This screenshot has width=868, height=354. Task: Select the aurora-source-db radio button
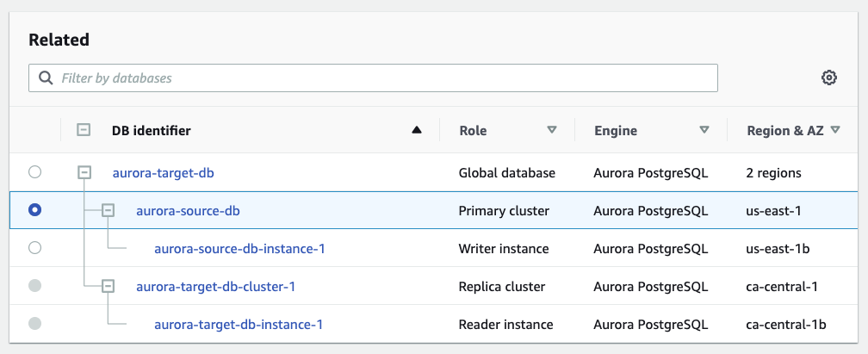[34, 210]
